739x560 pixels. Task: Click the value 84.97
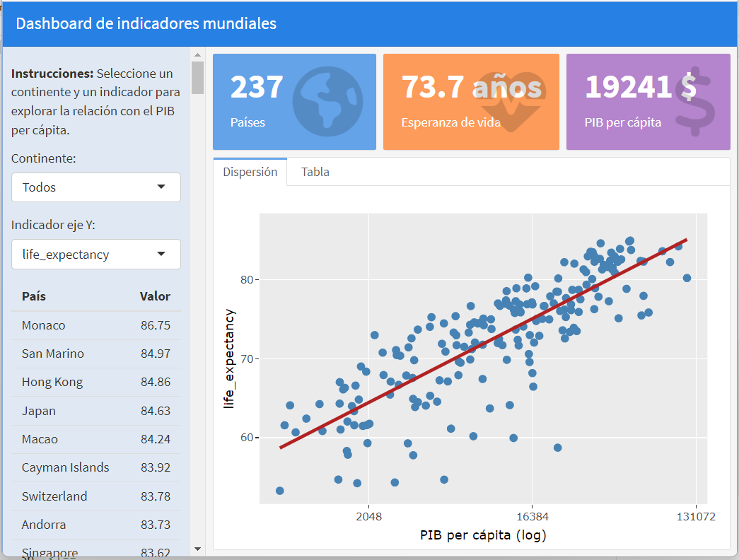(x=156, y=354)
